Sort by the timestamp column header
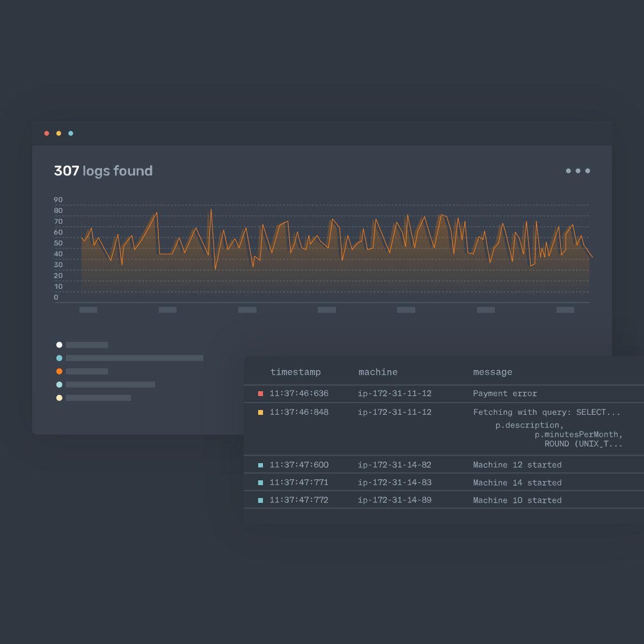This screenshot has height=644, width=644. 296,372
